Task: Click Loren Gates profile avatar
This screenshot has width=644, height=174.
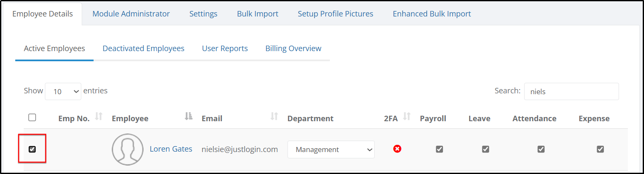Action: point(127,150)
